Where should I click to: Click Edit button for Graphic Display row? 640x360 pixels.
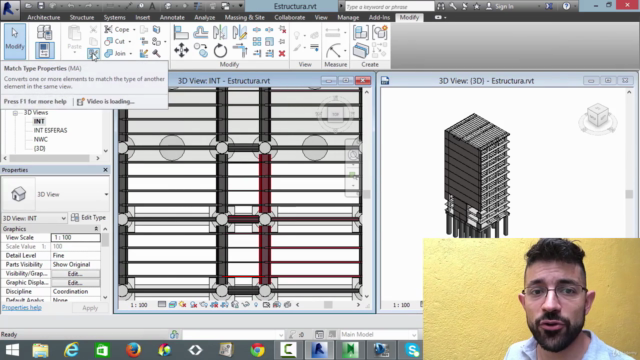tap(75, 282)
